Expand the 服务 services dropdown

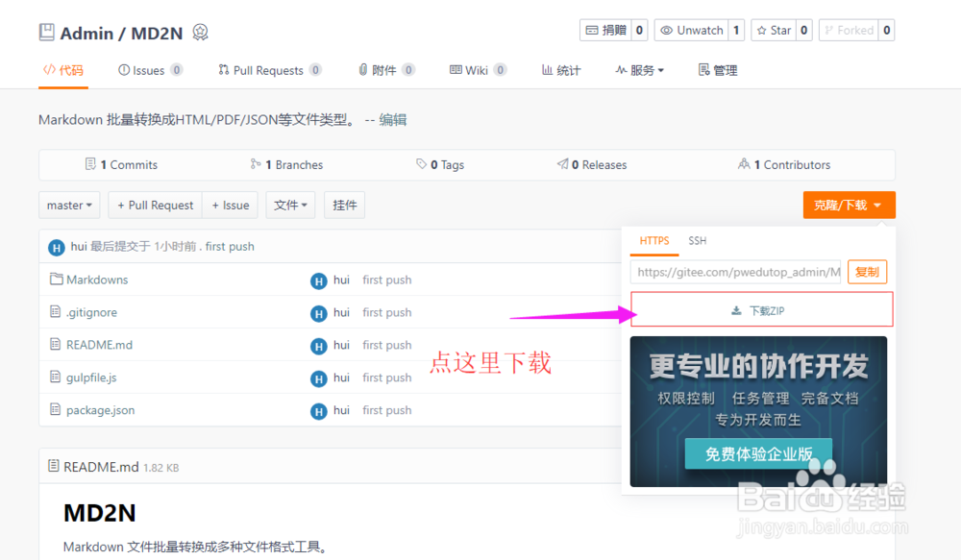(x=639, y=70)
